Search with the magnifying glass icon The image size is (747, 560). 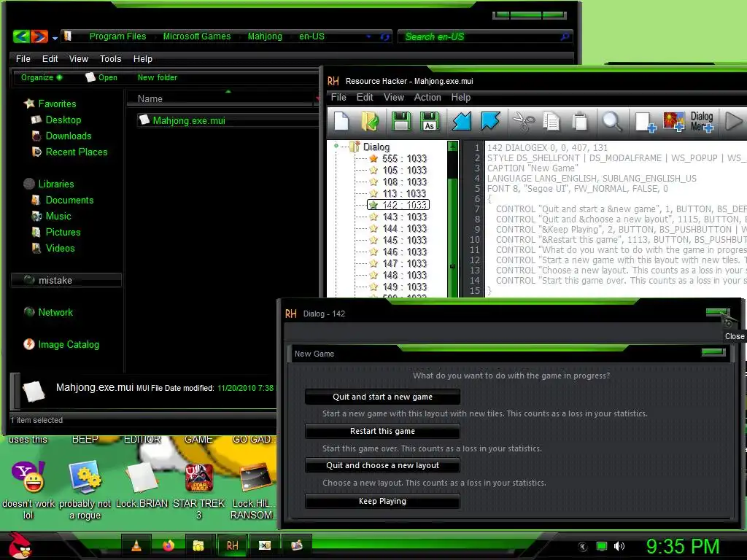pos(612,121)
